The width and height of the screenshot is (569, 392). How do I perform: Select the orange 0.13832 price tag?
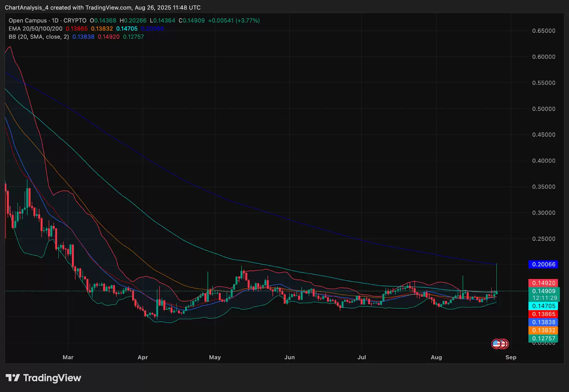[543, 330]
